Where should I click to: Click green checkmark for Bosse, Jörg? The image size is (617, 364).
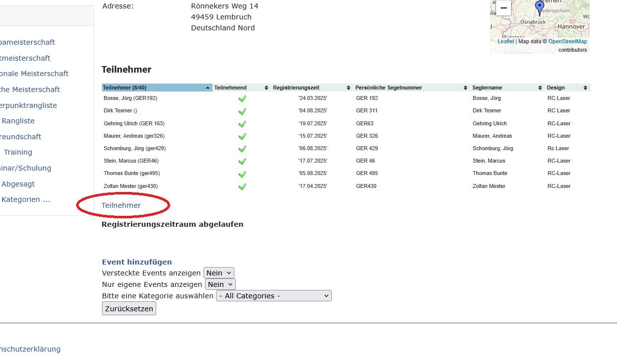(x=242, y=98)
